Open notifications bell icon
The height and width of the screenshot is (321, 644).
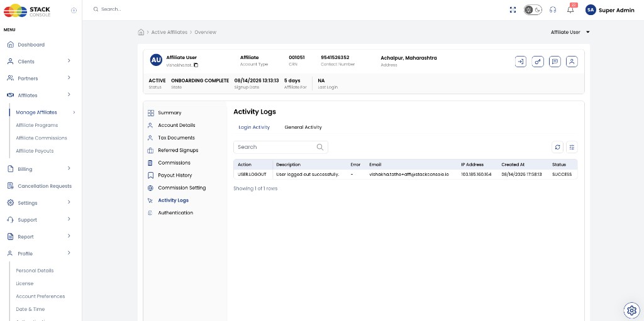click(570, 10)
